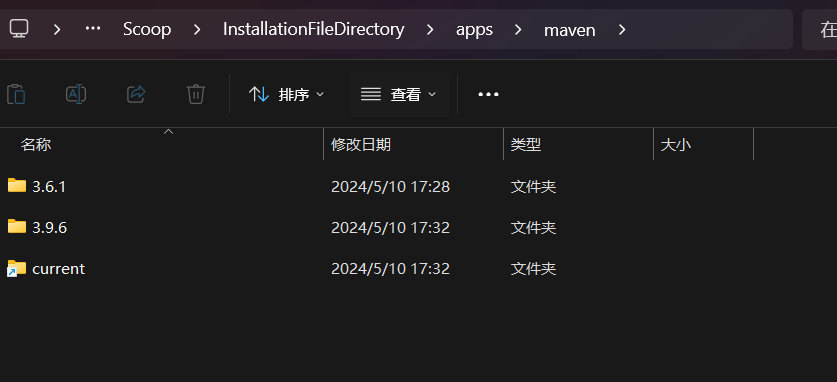Click 文件夹 type in 3.6.1 row
This screenshot has height=382, width=837.
click(x=533, y=187)
